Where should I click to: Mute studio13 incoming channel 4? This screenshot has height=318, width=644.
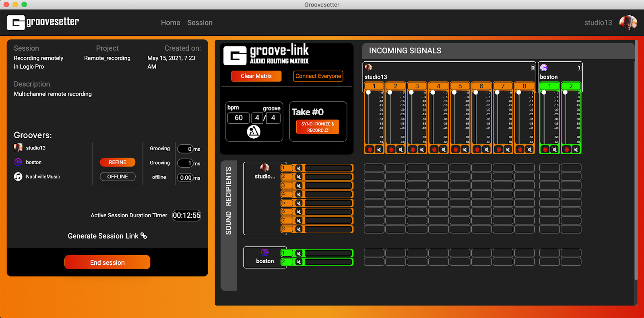(x=443, y=150)
